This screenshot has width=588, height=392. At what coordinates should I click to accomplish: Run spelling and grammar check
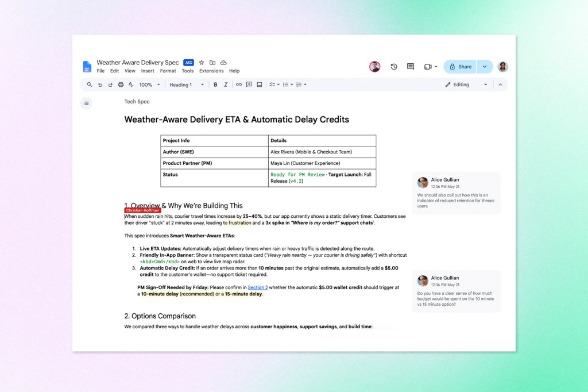tap(131, 84)
